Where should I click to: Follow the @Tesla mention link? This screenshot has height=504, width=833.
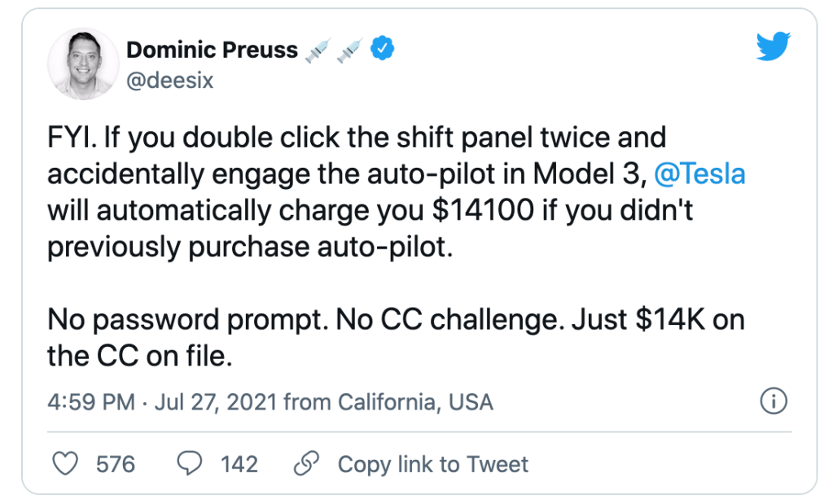[x=699, y=174]
